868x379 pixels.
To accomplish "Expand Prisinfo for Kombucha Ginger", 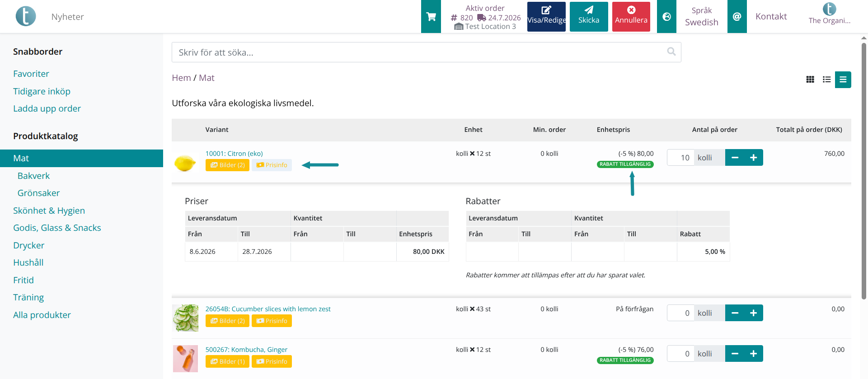I will click(272, 361).
